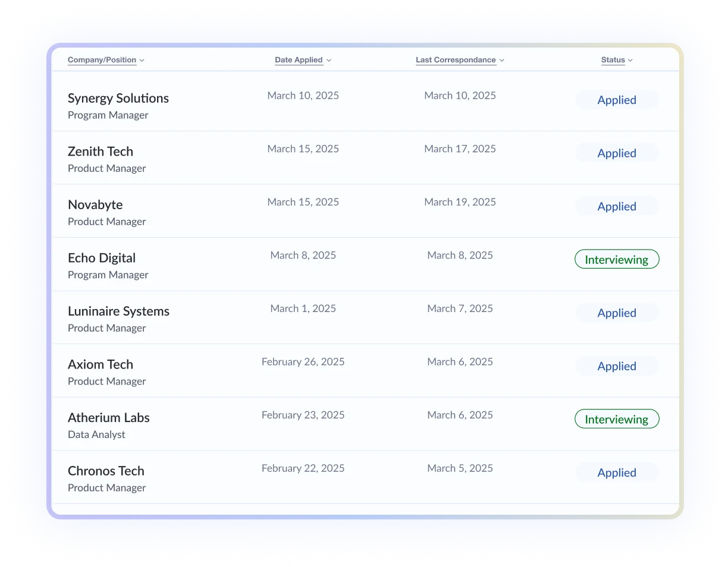
Task: Click Applied status badge for Synergy Solutions
Action: click(617, 100)
